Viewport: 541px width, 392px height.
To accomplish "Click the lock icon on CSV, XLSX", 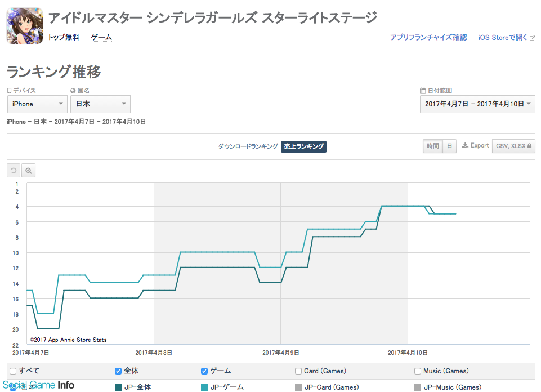I will (x=529, y=146).
